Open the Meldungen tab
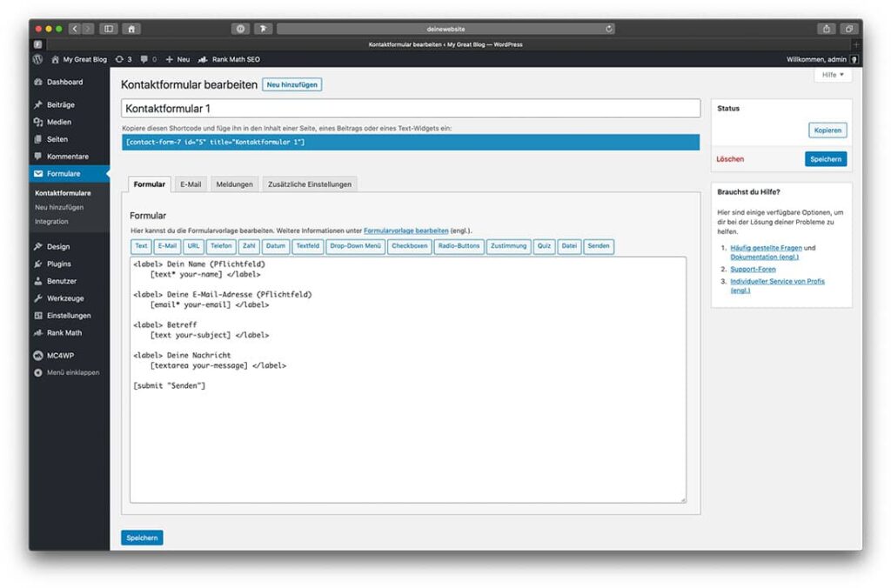 coord(235,184)
